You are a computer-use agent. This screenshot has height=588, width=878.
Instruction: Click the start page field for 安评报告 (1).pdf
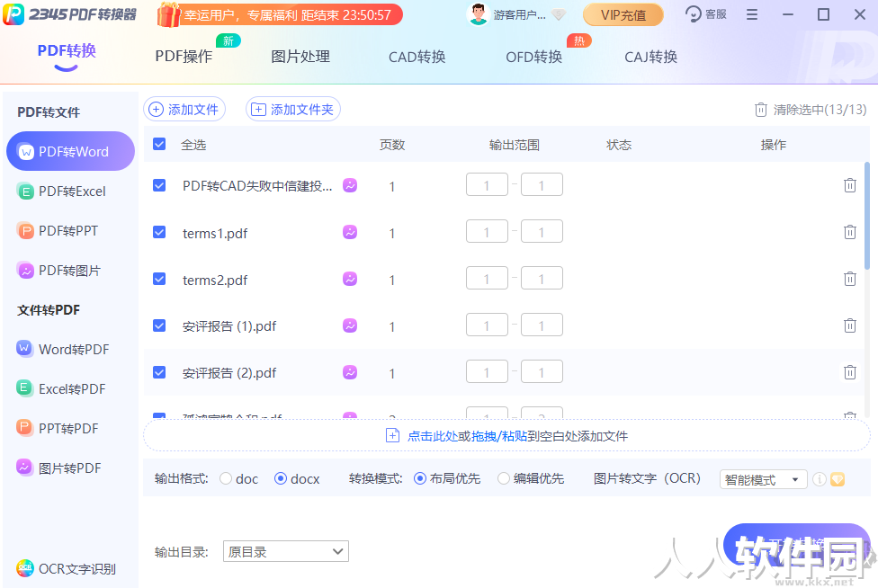487,325
